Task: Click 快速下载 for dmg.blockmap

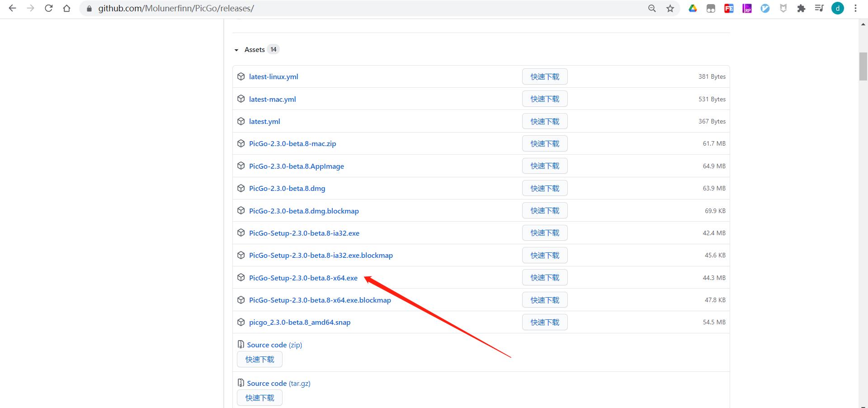Action: tap(545, 211)
